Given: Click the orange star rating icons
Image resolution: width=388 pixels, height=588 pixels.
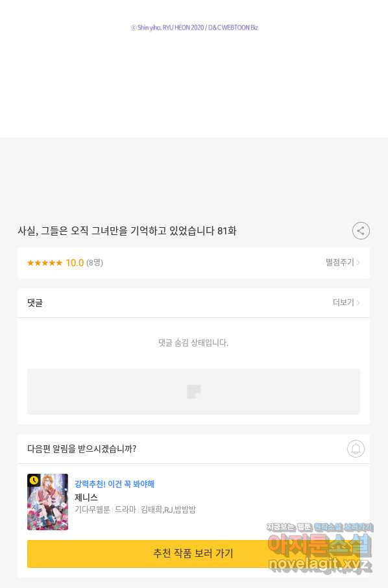Looking at the screenshot, I should [45, 263].
